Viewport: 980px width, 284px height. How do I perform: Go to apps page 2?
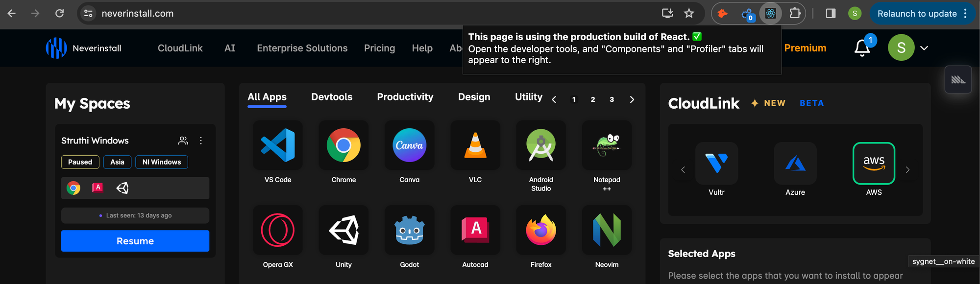593,99
